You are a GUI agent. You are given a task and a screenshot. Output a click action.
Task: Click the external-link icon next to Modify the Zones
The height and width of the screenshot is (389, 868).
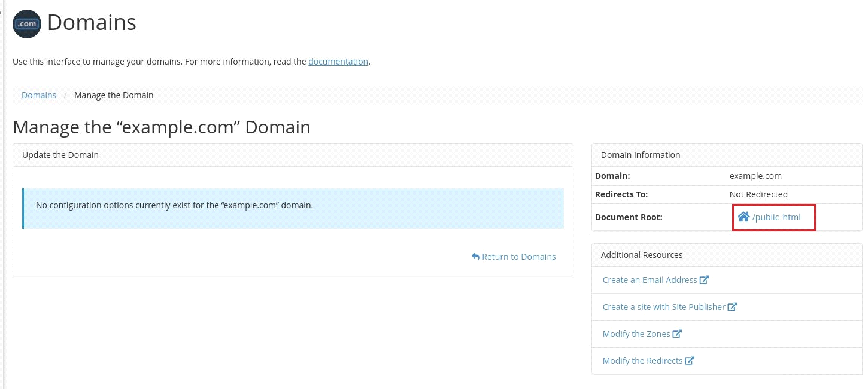click(x=677, y=333)
